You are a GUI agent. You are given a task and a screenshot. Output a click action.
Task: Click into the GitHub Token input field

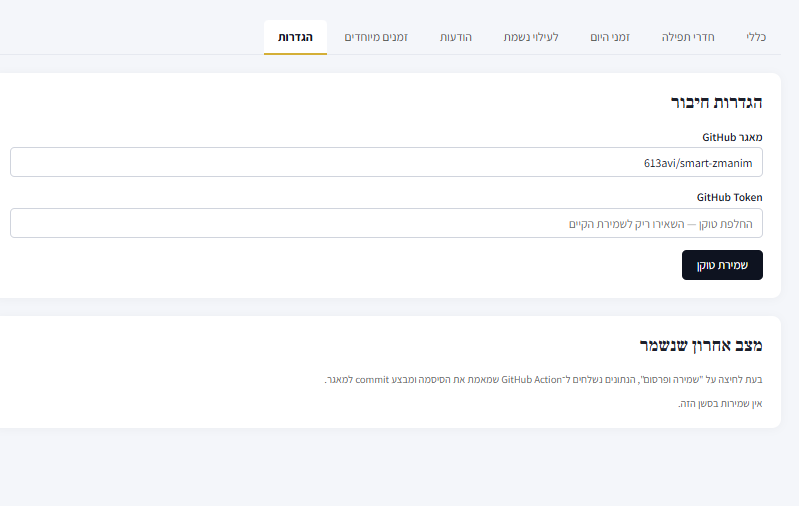pos(386,223)
